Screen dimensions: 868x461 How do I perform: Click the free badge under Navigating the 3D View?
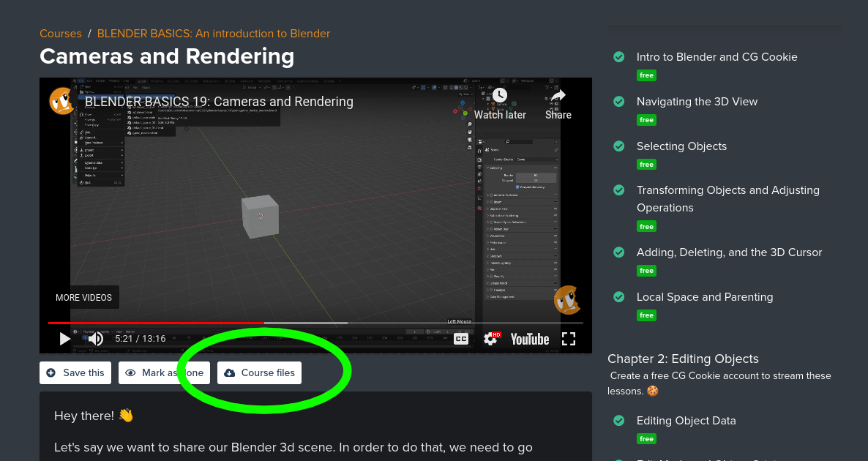point(646,120)
